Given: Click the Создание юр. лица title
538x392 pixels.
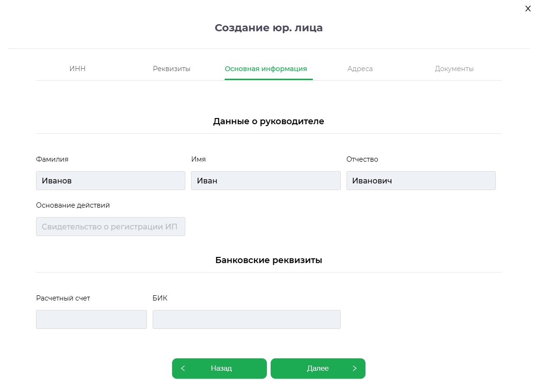Looking at the screenshot, I should point(269,28).
